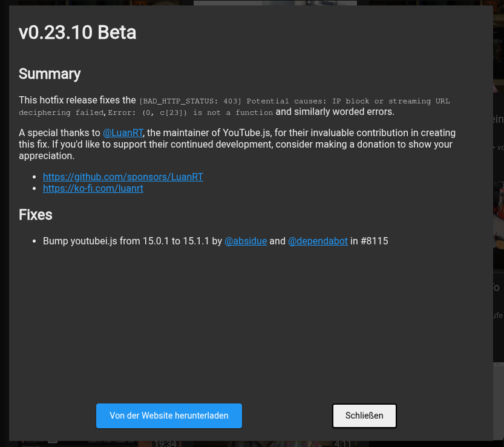504x447 pixels.
Task: Open the ko-fi.com/luanrt link
Action: click(93, 188)
